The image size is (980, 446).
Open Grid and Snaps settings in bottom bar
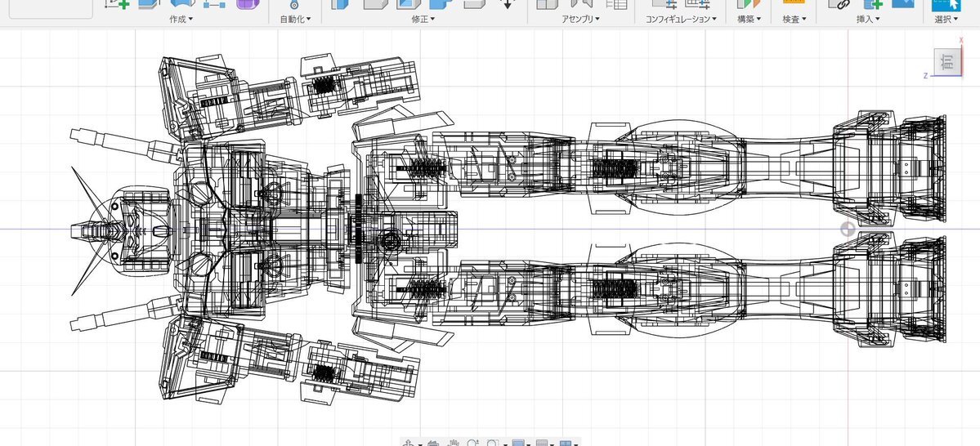pyautogui.click(x=543, y=443)
